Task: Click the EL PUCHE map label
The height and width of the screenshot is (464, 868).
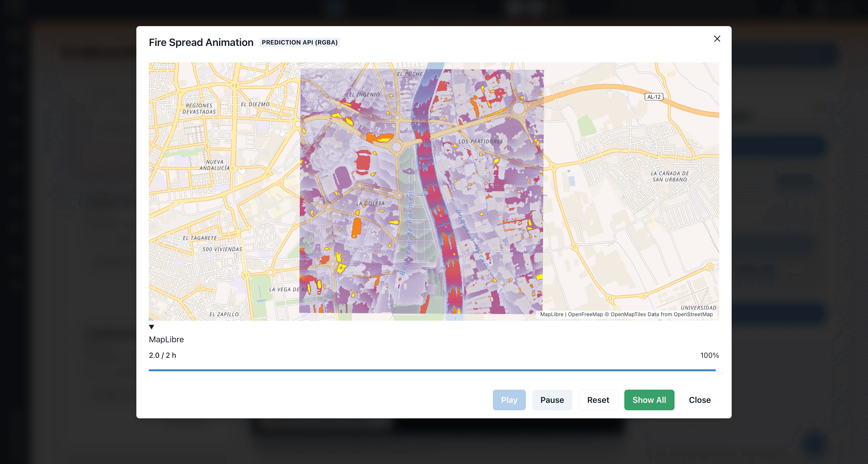Action: pos(409,74)
